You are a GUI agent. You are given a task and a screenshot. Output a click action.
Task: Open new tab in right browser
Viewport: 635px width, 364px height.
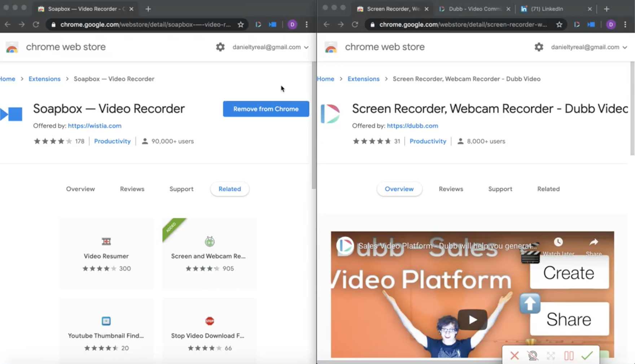point(606,9)
